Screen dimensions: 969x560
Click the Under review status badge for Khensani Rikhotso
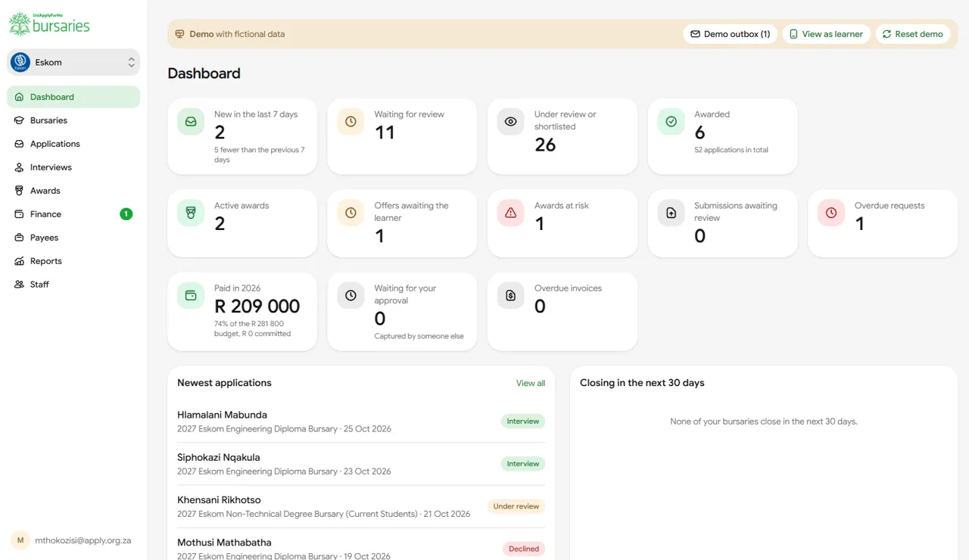click(x=516, y=506)
